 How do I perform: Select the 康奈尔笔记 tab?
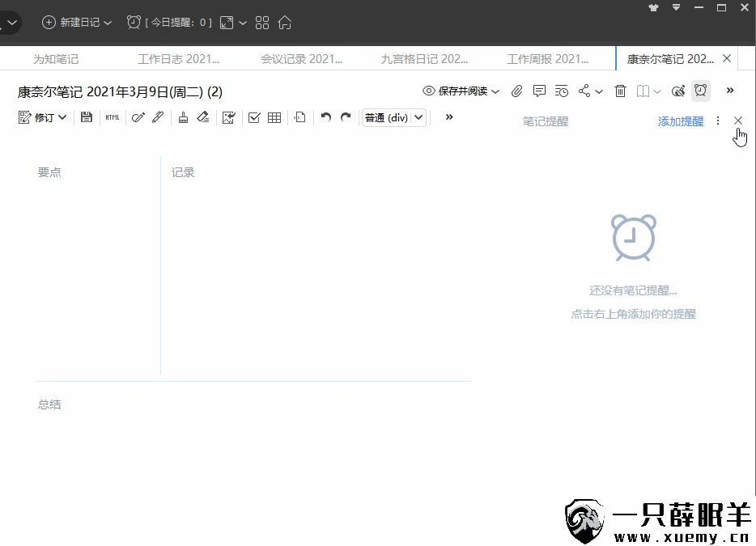(x=670, y=59)
